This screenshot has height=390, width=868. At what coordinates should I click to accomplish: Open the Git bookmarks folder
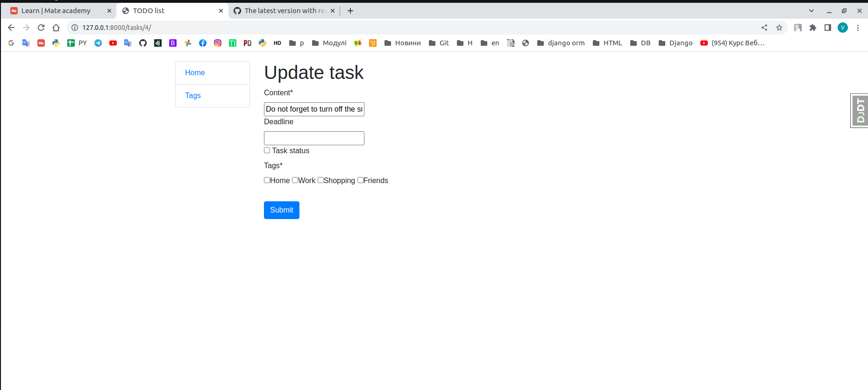(439, 43)
